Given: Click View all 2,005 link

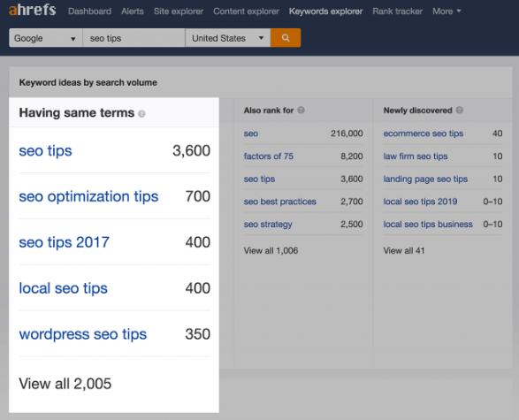Looking at the screenshot, I should pos(65,384).
